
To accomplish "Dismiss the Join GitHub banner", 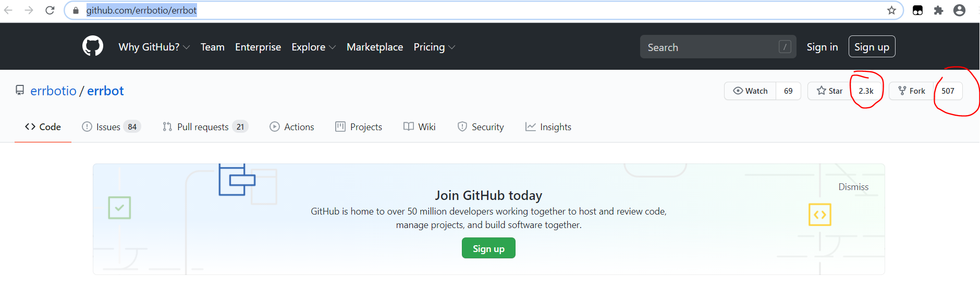I will coord(853,187).
